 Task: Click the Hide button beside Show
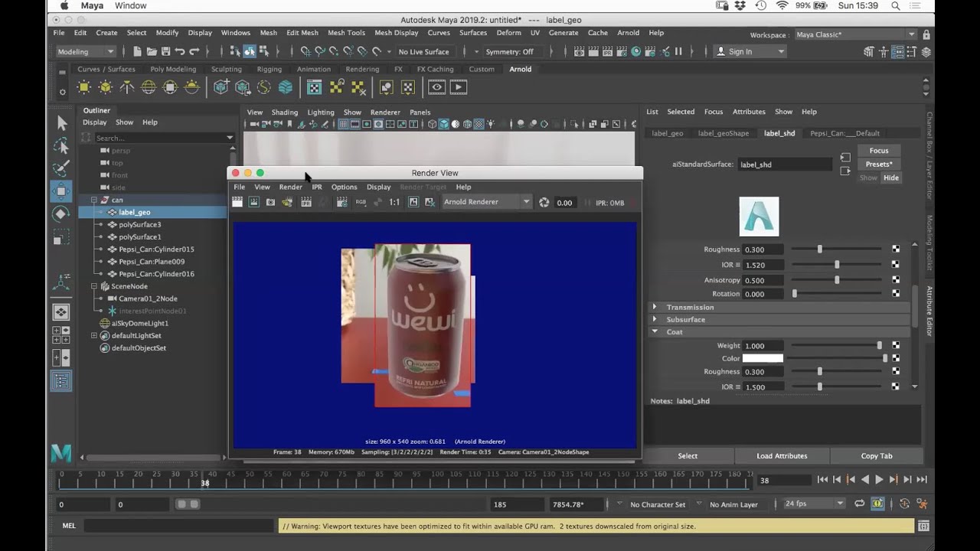pyautogui.click(x=891, y=178)
